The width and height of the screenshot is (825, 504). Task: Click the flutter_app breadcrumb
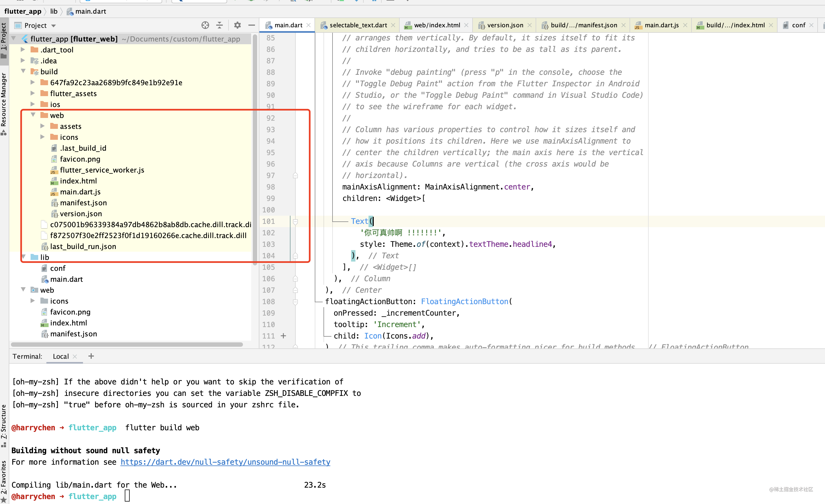coord(23,11)
